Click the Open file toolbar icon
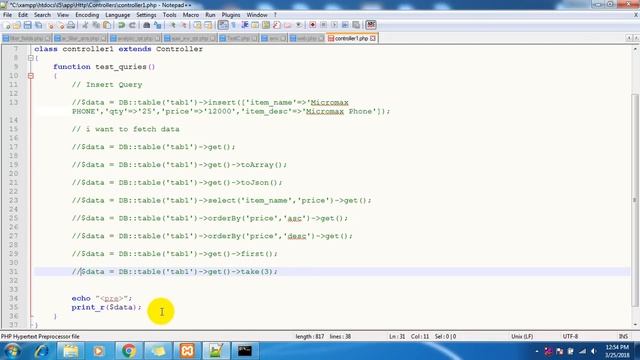The width and height of the screenshot is (640, 360). click(17, 25)
